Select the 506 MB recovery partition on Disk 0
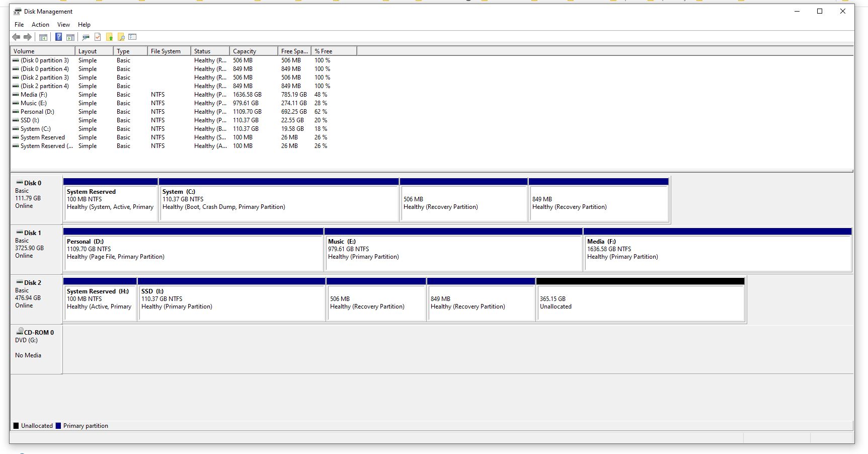Screen dimensions: 868x454 coord(464,199)
